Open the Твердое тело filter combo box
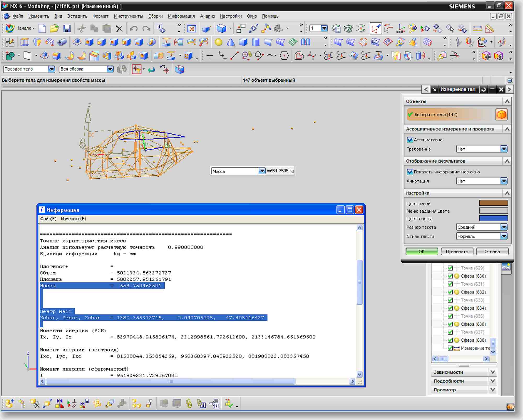523x420 pixels. pos(29,69)
